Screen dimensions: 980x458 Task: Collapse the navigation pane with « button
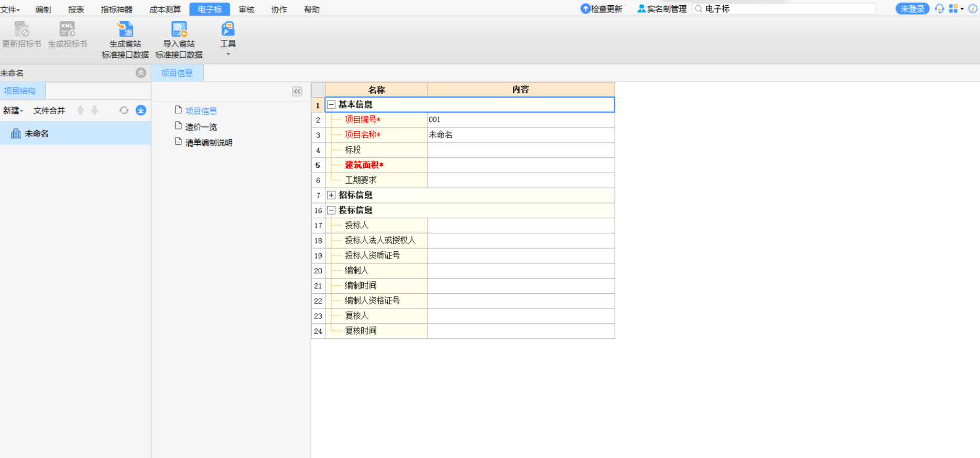pyautogui.click(x=297, y=91)
